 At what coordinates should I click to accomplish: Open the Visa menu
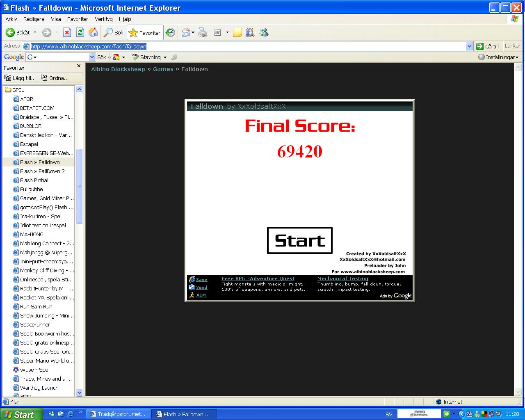pos(56,19)
